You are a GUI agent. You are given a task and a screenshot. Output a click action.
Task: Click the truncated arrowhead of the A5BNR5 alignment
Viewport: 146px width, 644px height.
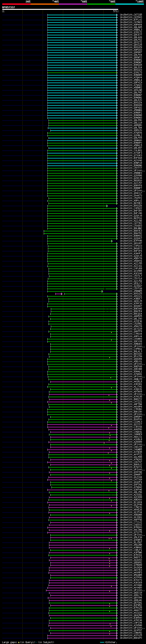102,291
